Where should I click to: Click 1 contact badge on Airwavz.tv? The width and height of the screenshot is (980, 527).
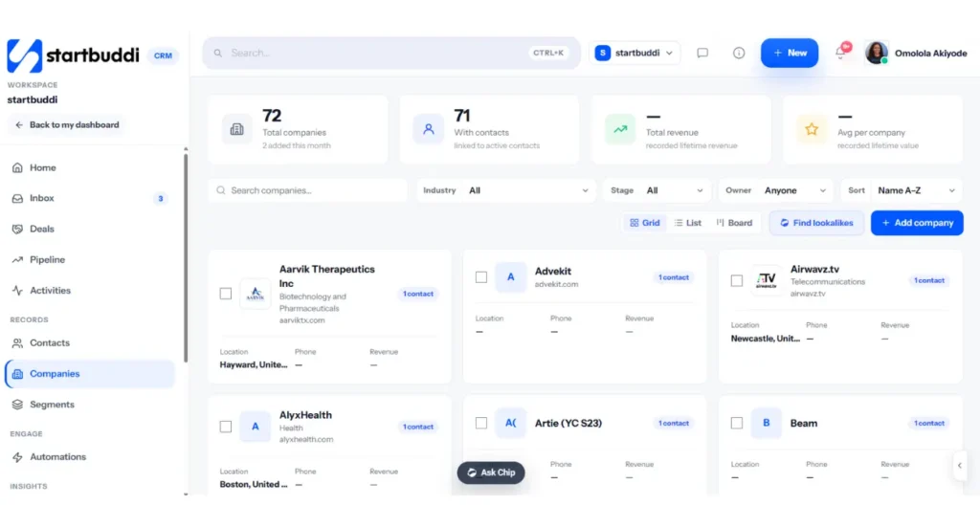tap(928, 280)
